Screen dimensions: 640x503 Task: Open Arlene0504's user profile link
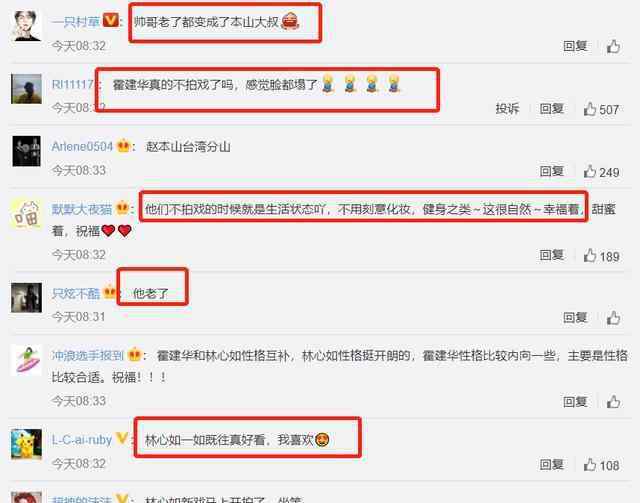coord(82,146)
